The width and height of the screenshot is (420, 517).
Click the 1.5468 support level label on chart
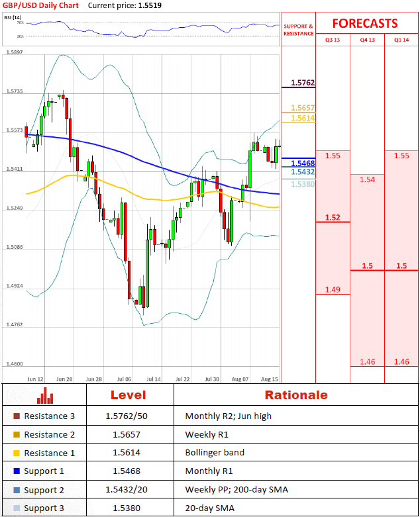coord(303,163)
